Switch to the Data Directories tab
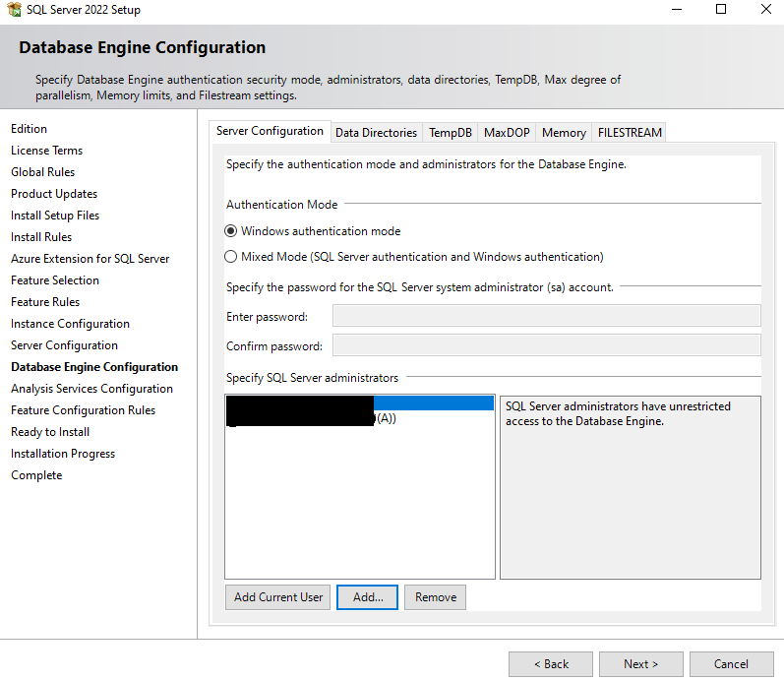This screenshot has width=784, height=681. click(x=376, y=133)
